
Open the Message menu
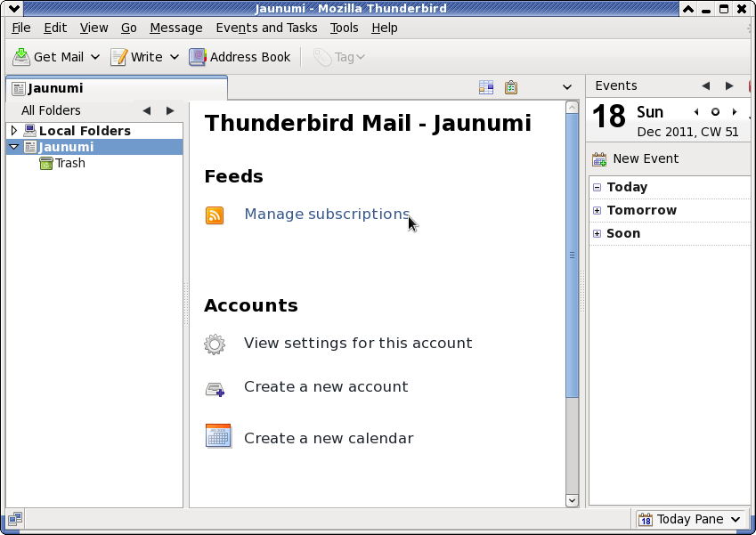(176, 28)
